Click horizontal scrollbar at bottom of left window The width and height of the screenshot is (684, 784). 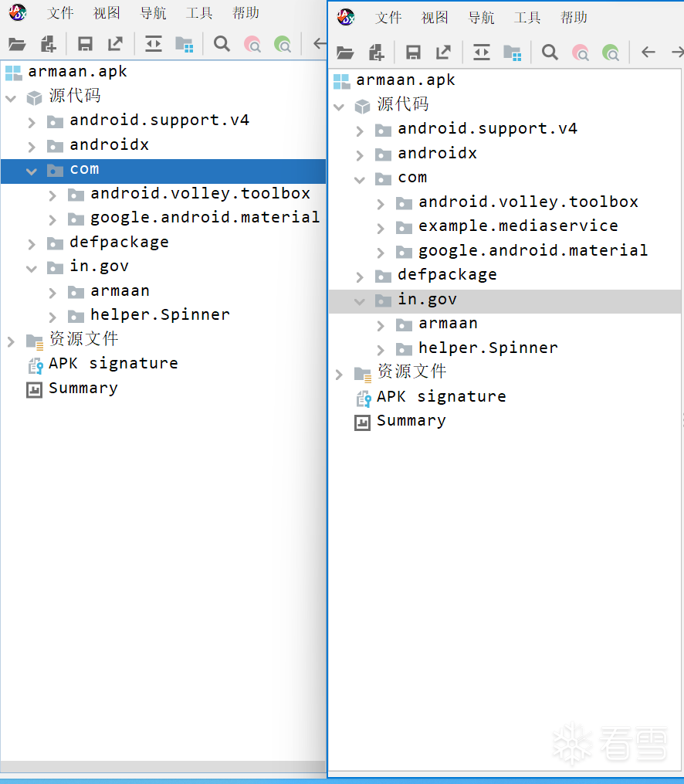(x=162, y=766)
